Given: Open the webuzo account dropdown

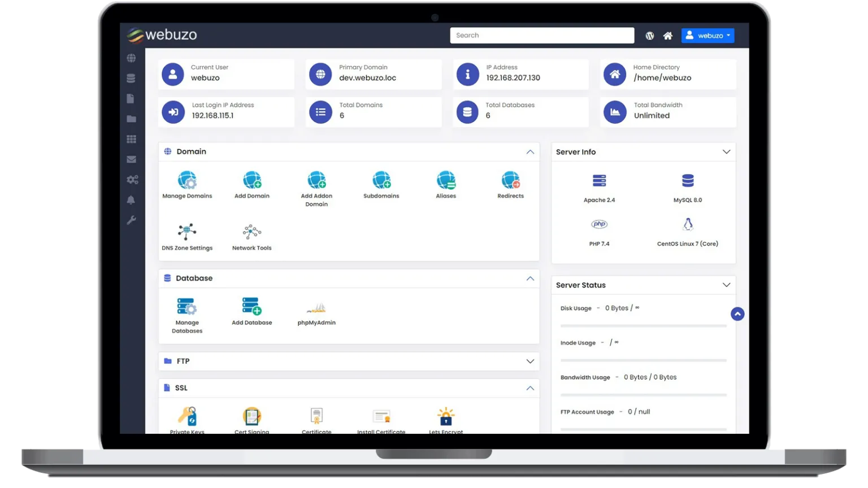Looking at the screenshot, I should pos(708,35).
